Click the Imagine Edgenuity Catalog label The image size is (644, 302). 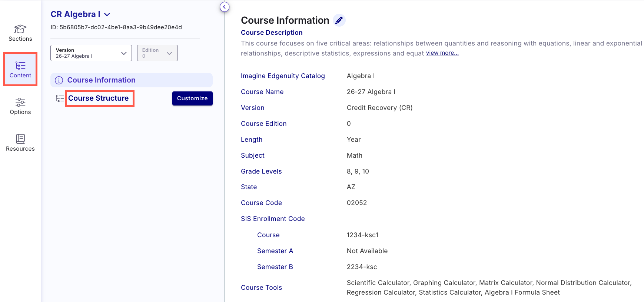click(x=283, y=76)
